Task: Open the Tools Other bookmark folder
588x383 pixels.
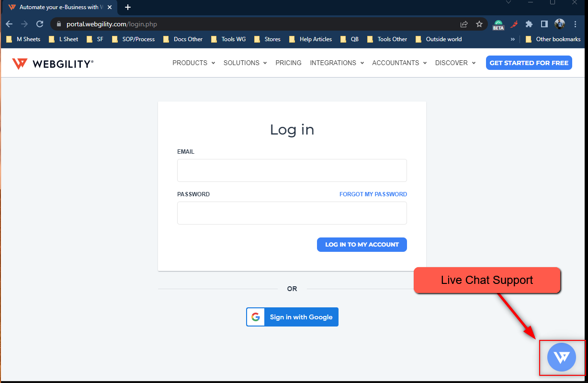Action: [387, 39]
